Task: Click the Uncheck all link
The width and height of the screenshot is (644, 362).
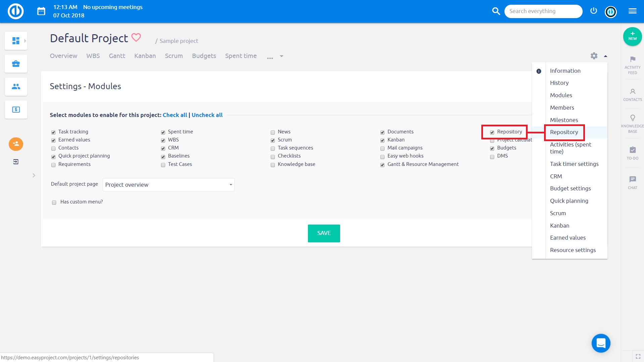Action: pyautogui.click(x=207, y=115)
